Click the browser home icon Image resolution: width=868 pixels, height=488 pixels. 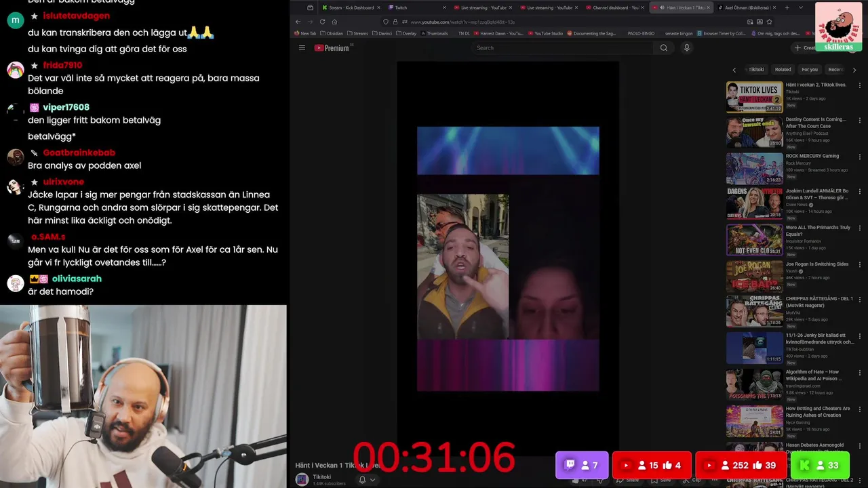(x=334, y=22)
